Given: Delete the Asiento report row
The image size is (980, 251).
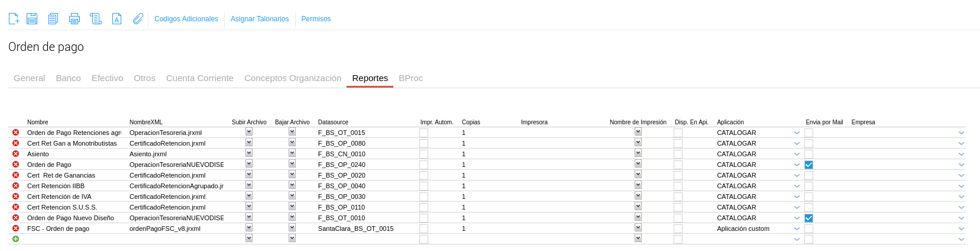Looking at the screenshot, I should (x=16, y=154).
